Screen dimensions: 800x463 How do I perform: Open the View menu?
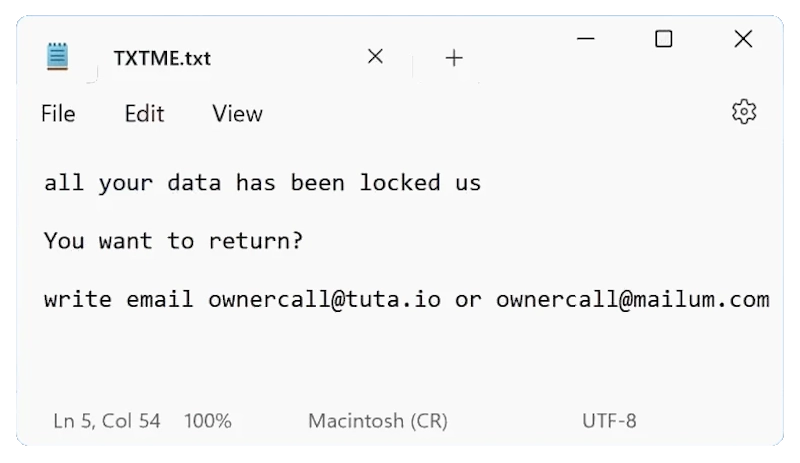click(x=237, y=114)
